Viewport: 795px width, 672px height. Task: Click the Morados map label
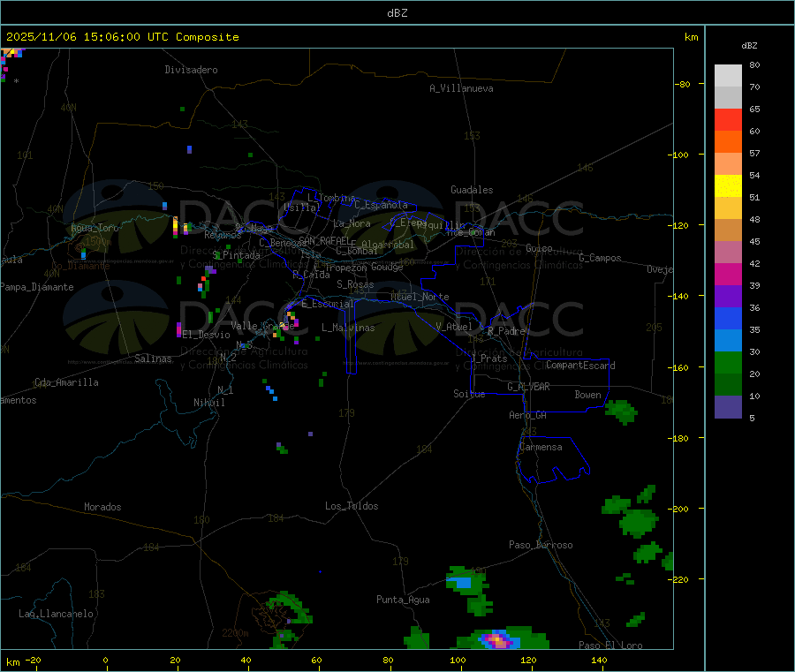click(x=102, y=507)
